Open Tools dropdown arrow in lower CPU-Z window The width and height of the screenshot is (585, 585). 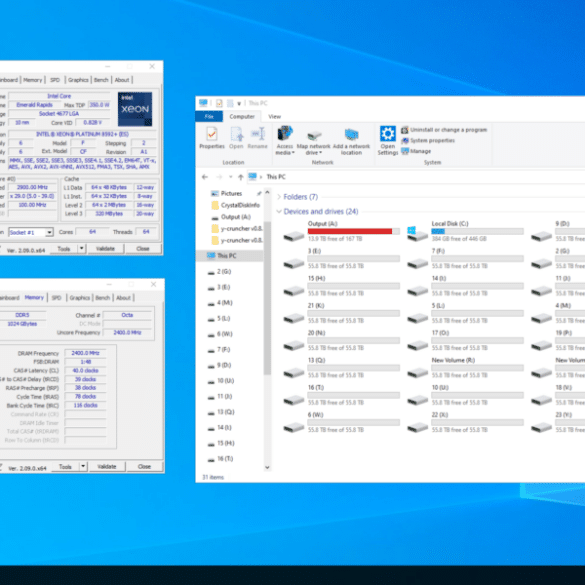point(83,466)
